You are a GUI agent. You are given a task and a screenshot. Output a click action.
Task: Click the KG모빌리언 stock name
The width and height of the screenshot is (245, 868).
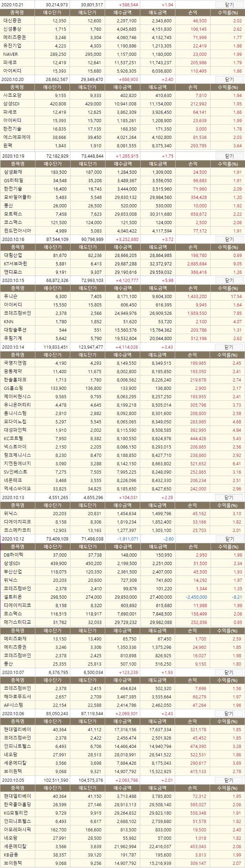[x=15, y=813]
